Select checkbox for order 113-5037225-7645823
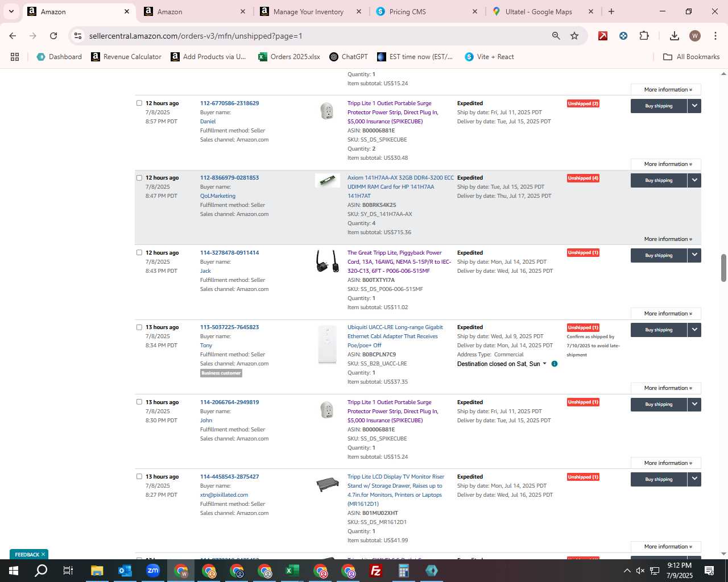Viewport: 728px width, 582px height. pos(139,327)
